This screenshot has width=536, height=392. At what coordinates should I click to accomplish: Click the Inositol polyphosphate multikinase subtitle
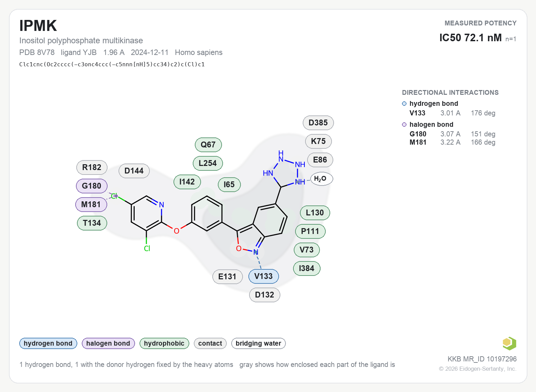[x=81, y=41]
